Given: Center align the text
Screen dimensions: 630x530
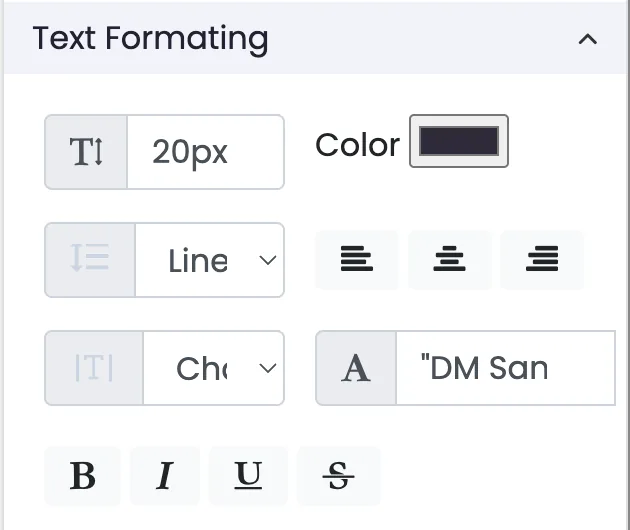Looking at the screenshot, I should tap(449, 260).
